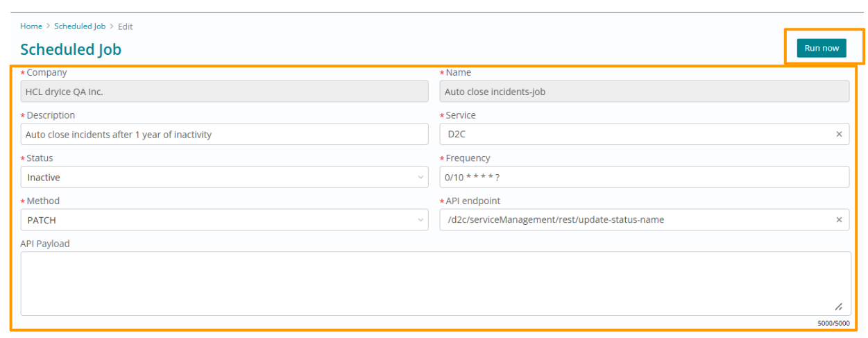Click the Scheduled Job page heading
Viewport: 868px width, 338px height.
tap(71, 49)
